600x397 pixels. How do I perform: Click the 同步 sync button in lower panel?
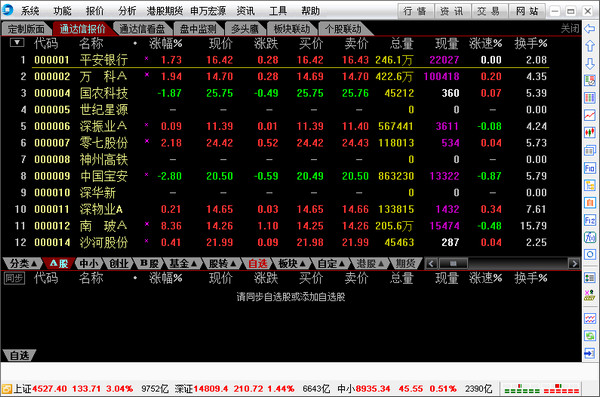coord(14,278)
